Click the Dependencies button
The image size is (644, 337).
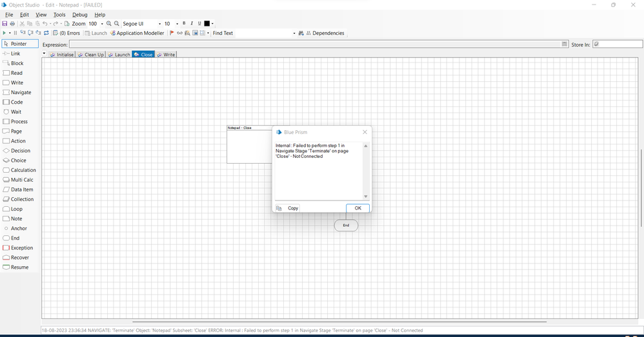[x=325, y=34]
